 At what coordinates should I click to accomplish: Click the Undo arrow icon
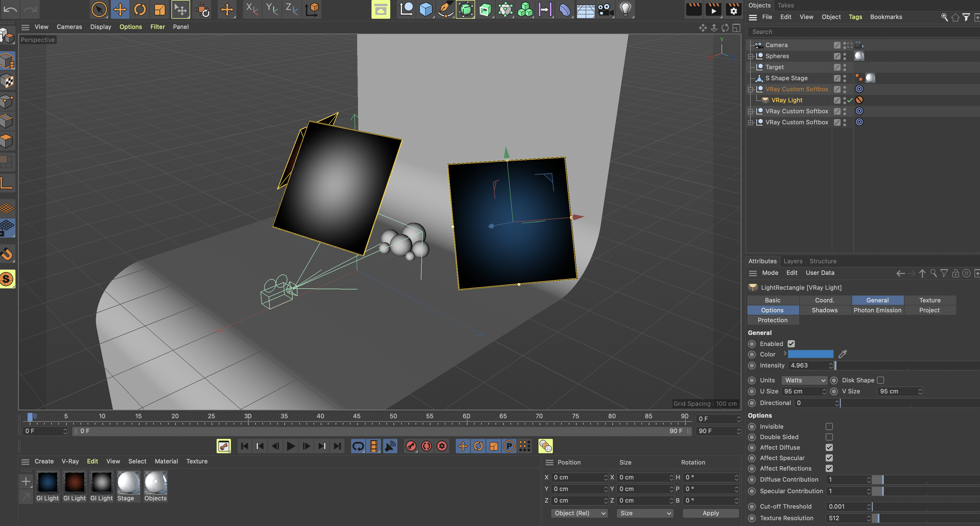click(x=10, y=10)
